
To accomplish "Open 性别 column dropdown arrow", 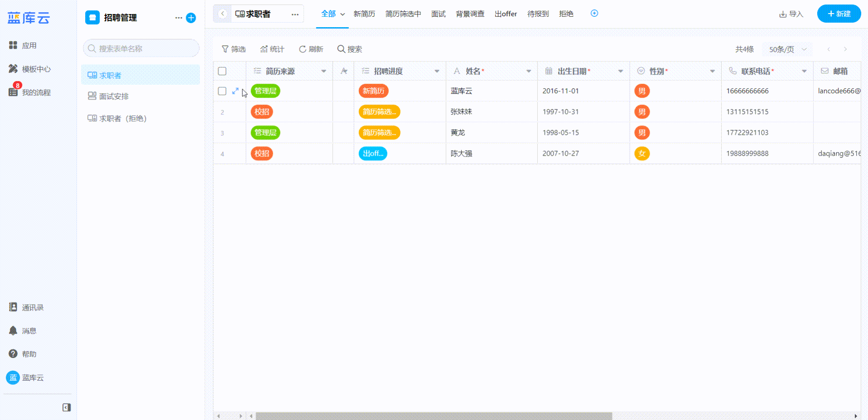I will tap(712, 71).
